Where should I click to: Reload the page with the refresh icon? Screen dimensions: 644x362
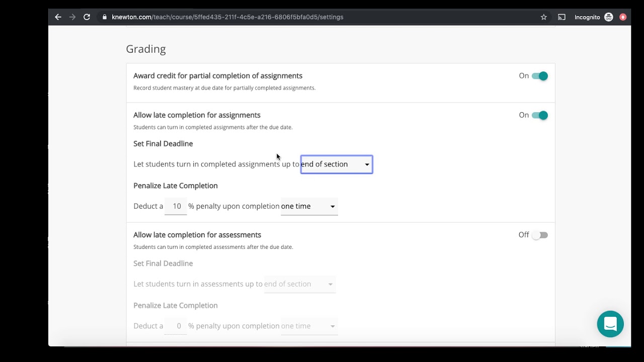click(x=87, y=17)
